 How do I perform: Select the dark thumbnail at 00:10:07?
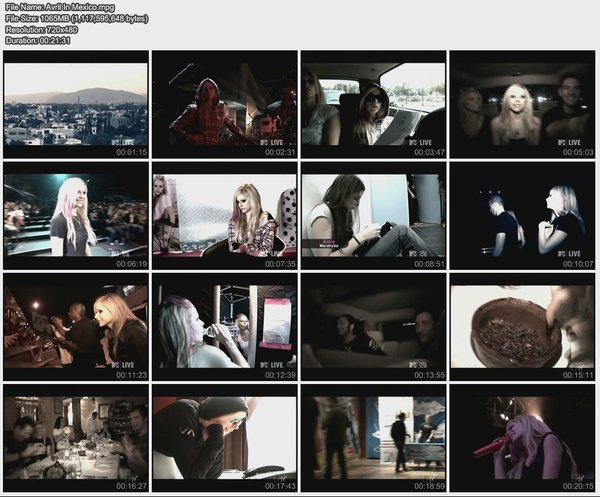point(522,215)
